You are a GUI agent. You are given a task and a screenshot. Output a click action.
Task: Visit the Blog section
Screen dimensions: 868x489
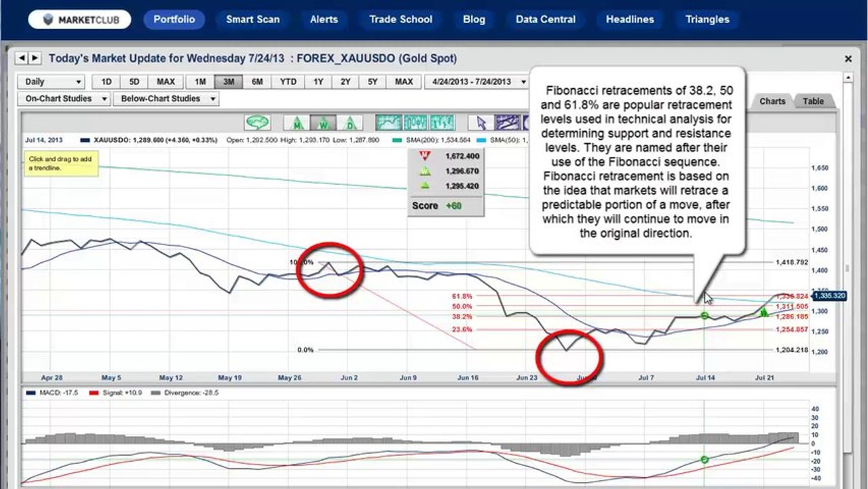click(474, 19)
